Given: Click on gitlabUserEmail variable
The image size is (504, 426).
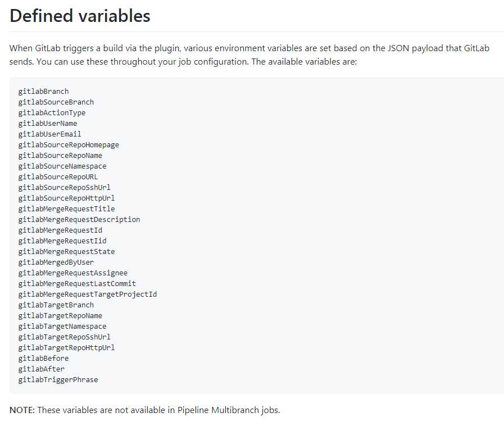Looking at the screenshot, I should pos(50,134).
